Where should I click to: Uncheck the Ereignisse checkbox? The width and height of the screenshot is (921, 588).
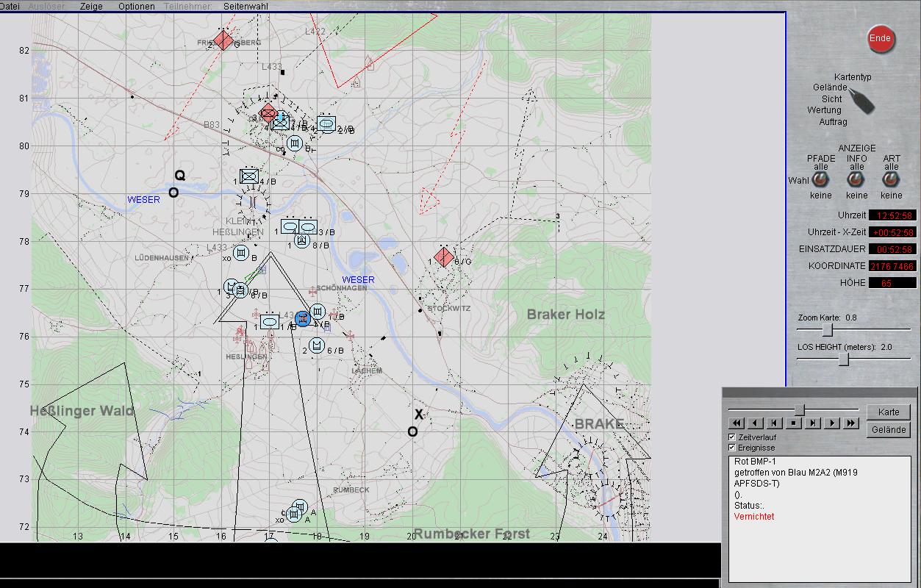click(x=732, y=448)
